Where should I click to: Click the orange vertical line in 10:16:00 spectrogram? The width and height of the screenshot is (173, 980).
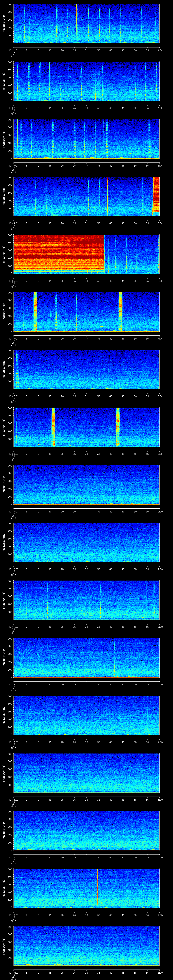tap(98, 888)
